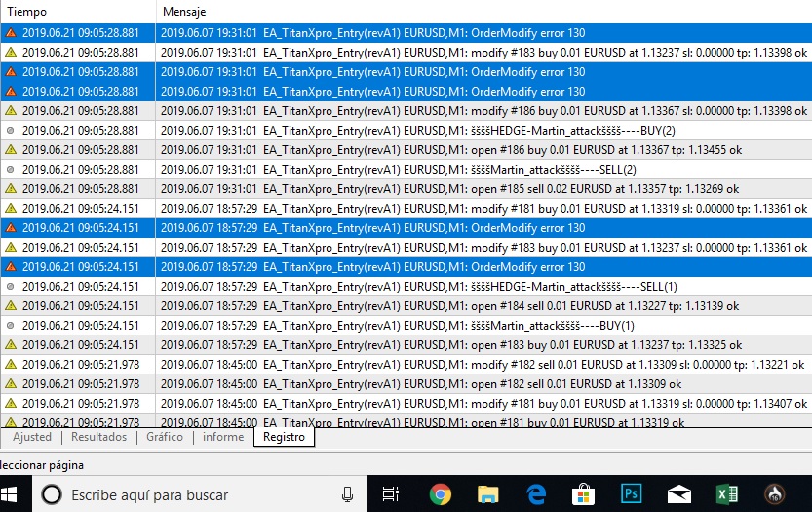The height and width of the screenshot is (512, 812).
Task: Select the informe tab
Action: (223, 438)
